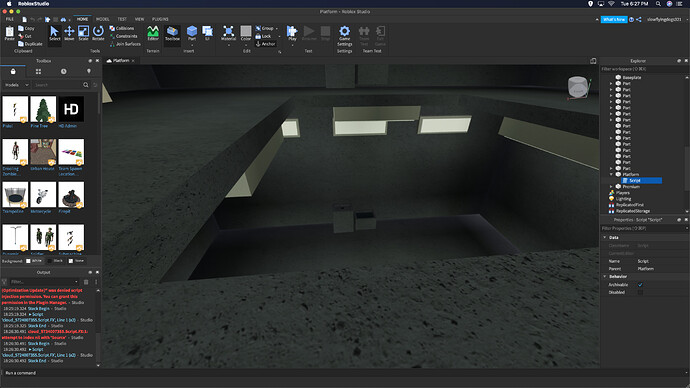Switch to the MODEL ribbon tab

(x=103, y=19)
